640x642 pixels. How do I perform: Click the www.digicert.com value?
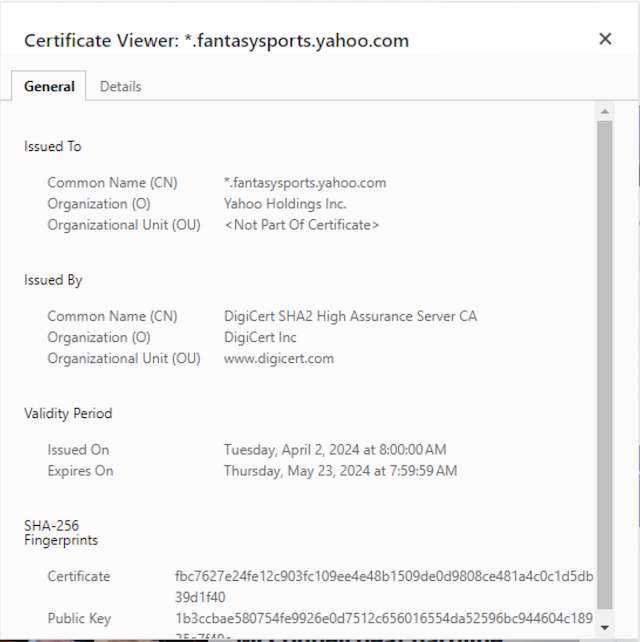(x=279, y=359)
